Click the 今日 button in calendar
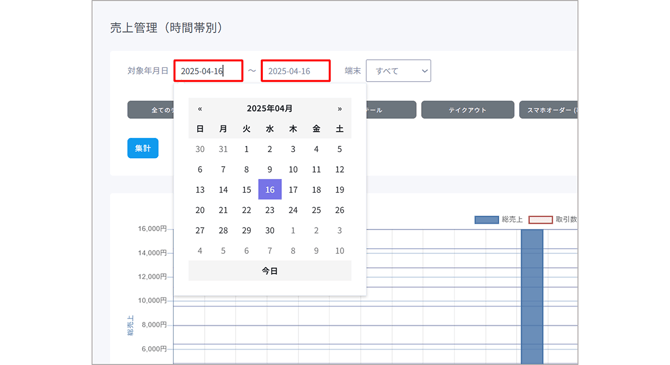The height and width of the screenshot is (365, 670). pyautogui.click(x=270, y=271)
